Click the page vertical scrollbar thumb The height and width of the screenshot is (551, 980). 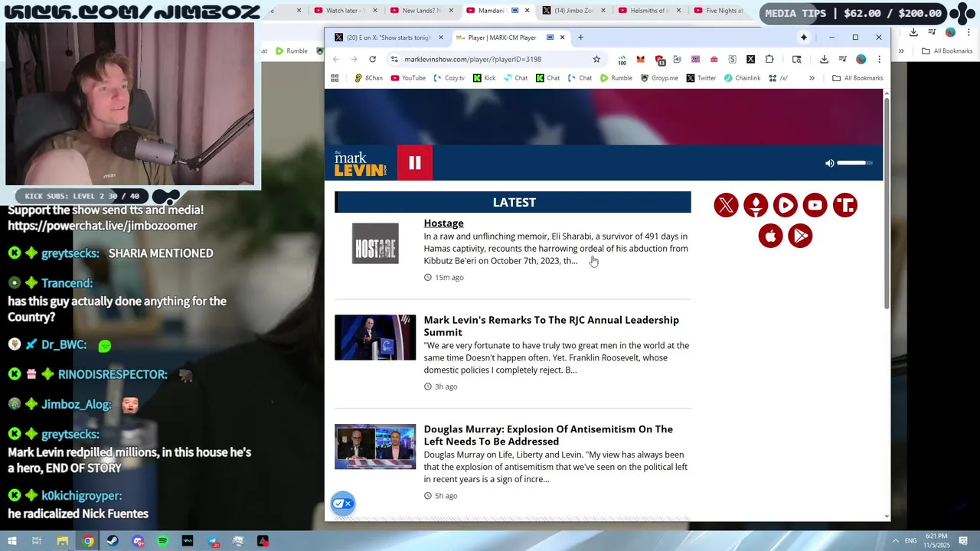[x=887, y=203]
